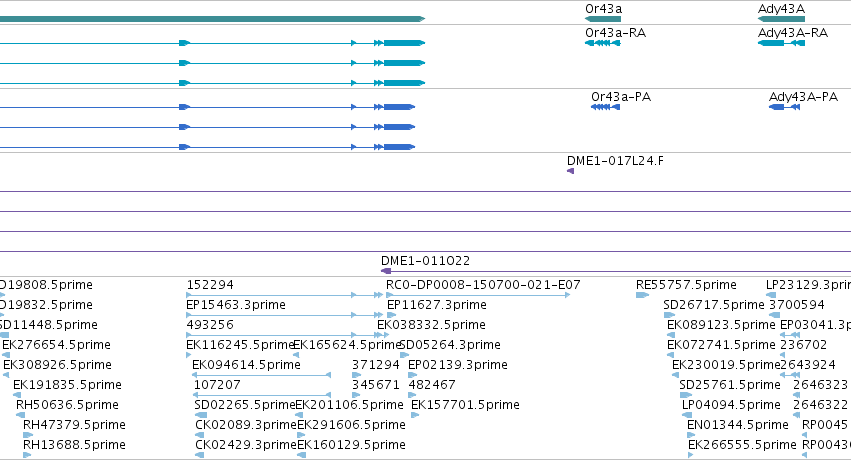The image size is (851, 460).
Task: Select the EN01344.5prime label
Action: (x=738, y=425)
